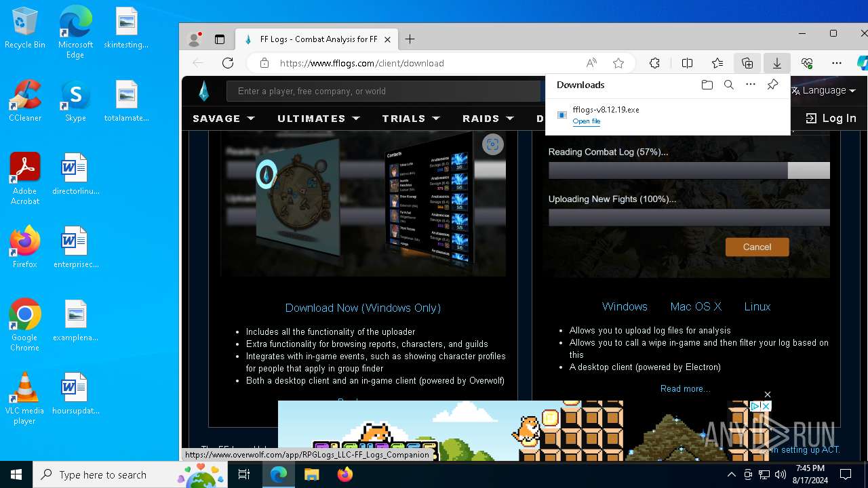Close the FF Logs tab
The image size is (868, 488).
coord(387,39)
